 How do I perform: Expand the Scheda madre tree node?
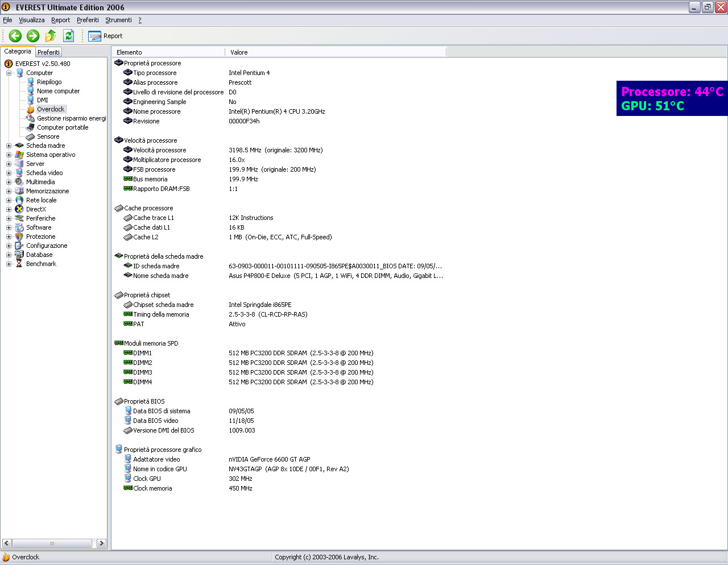click(9, 146)
